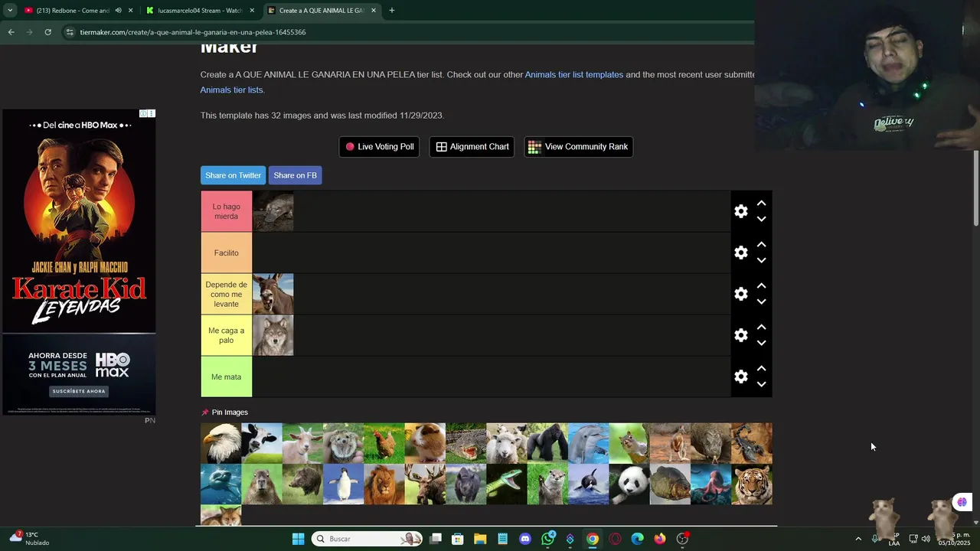Pick the lion image

[x=384, y=484]
